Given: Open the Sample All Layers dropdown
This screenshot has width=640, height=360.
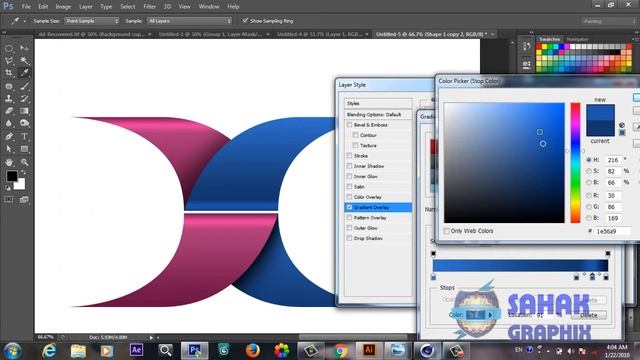Looking at the screenshot, I should (189, 21).
